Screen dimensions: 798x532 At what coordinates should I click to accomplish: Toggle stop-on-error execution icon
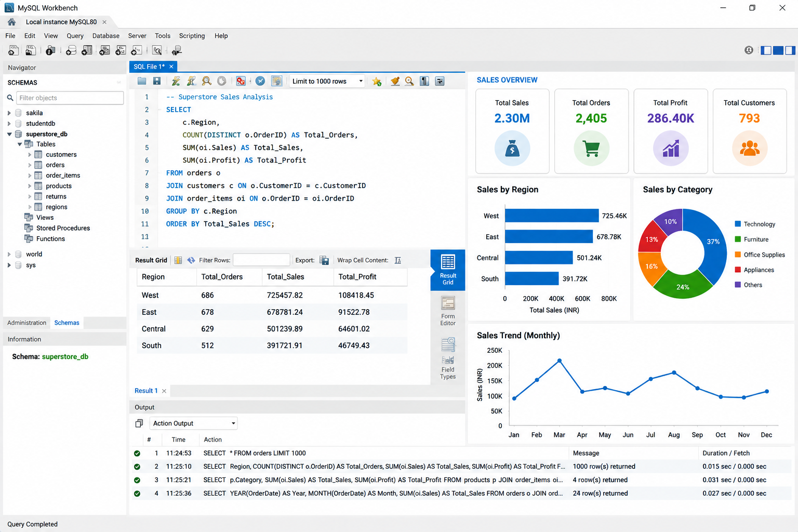pyautogui.click(x=241, y=81)
